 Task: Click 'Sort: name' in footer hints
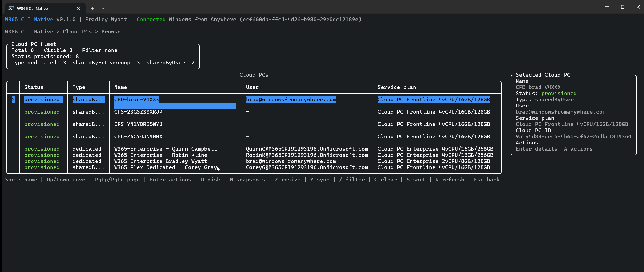(21, 180)
